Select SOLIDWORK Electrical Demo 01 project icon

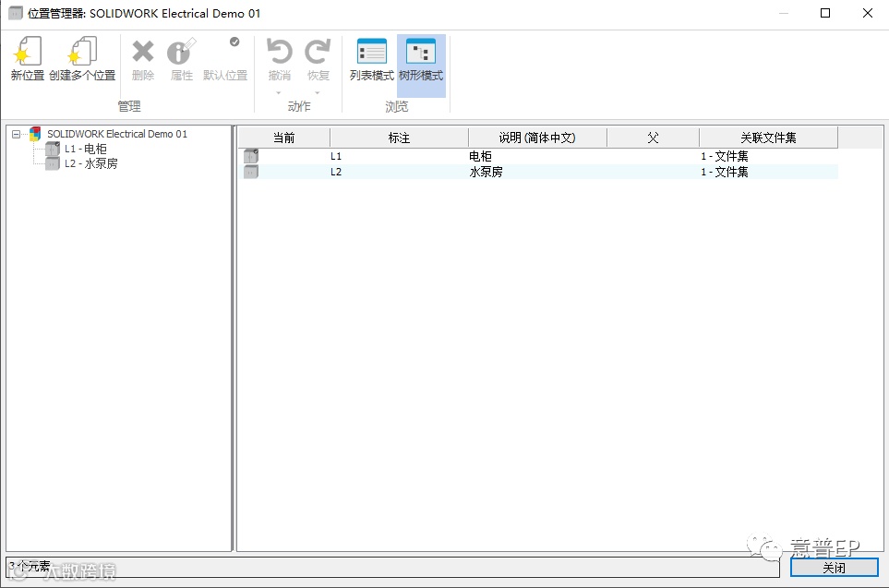pos(35,134)
